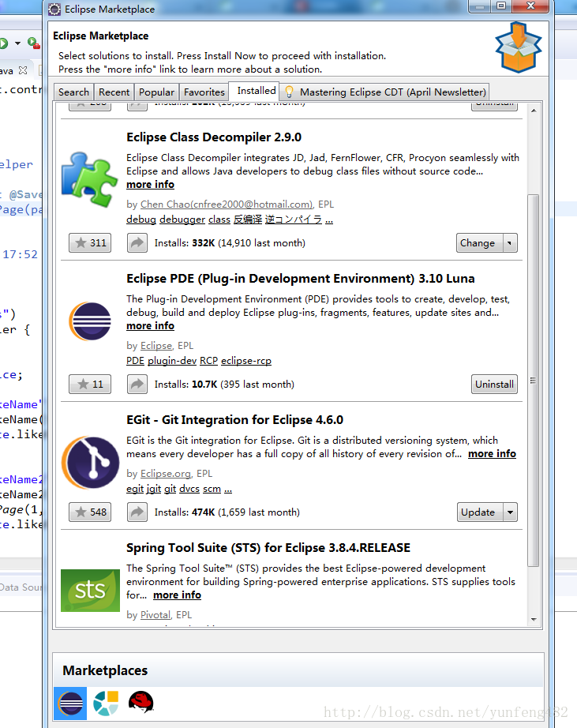The image size is (577, 728).
Task: Select the teal pinwheel marketplace icon
Action: click(106, 703)
